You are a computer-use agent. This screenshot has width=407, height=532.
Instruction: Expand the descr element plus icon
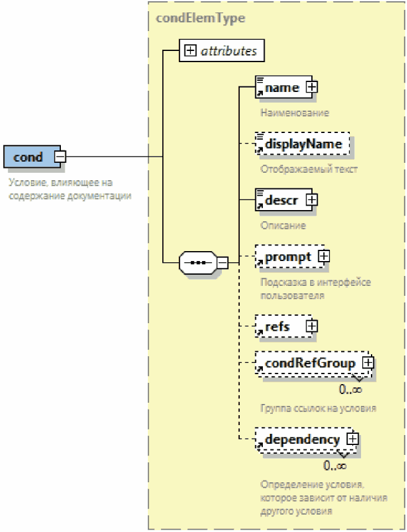click(312, 200)
